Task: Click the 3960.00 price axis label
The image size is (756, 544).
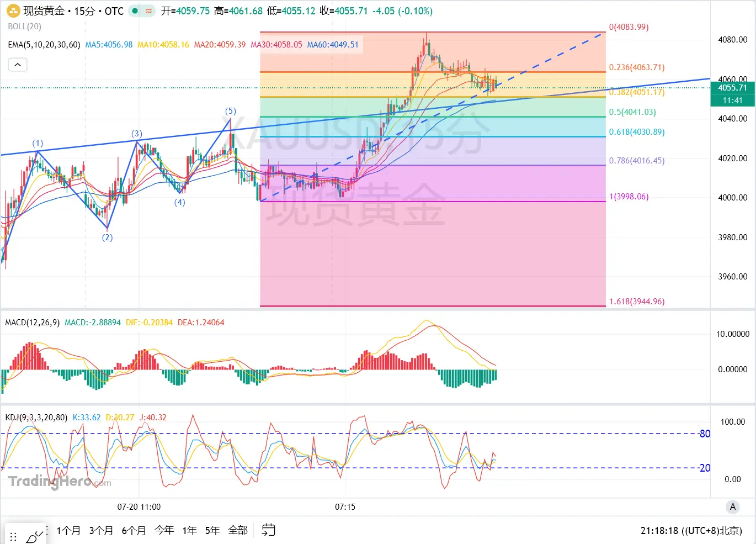Action: 733,277
